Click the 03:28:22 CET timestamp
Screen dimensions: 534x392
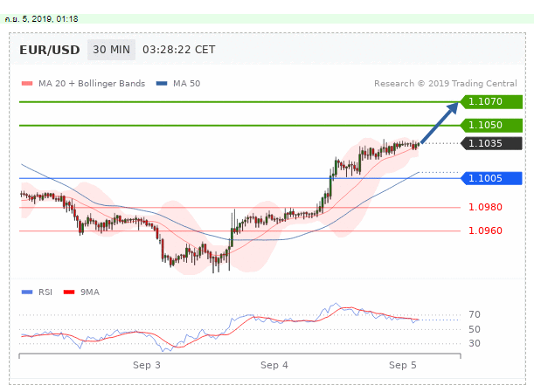pyautogui.click(x=179, y=50)
